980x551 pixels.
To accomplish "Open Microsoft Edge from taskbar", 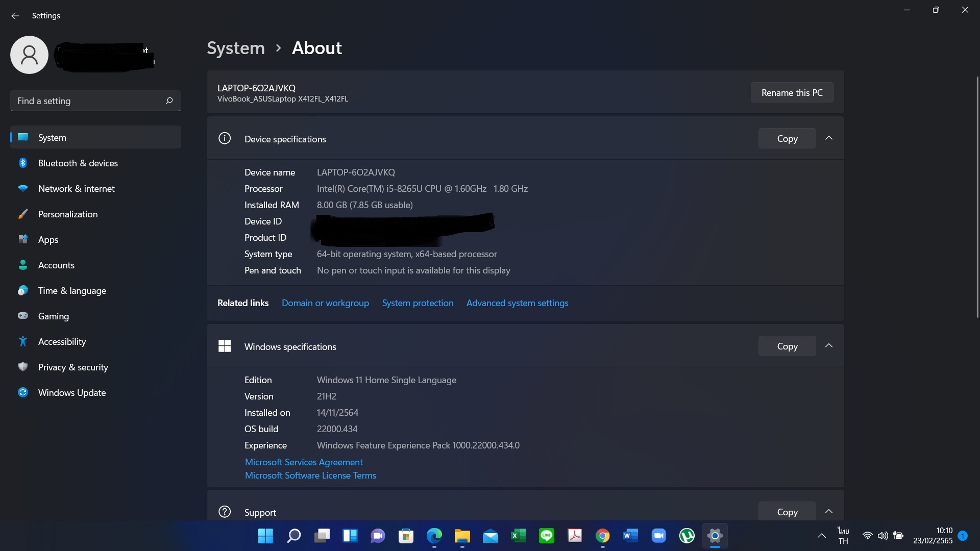I will pos(434,536).
